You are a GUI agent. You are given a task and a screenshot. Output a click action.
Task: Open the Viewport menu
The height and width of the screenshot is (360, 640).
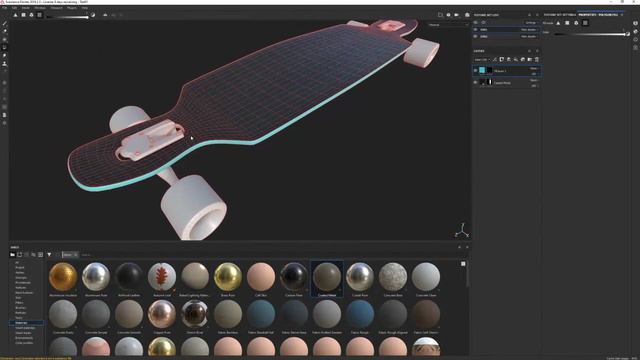point(56,8)
